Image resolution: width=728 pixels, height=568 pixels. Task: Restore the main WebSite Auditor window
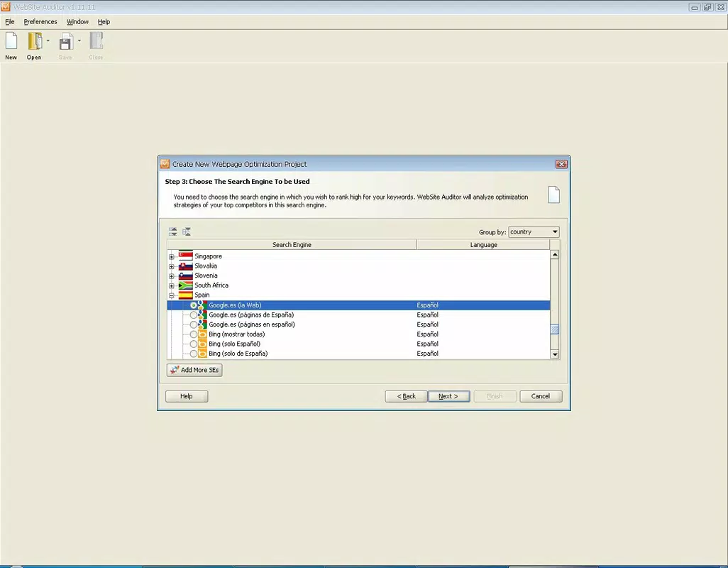(707, 7)
